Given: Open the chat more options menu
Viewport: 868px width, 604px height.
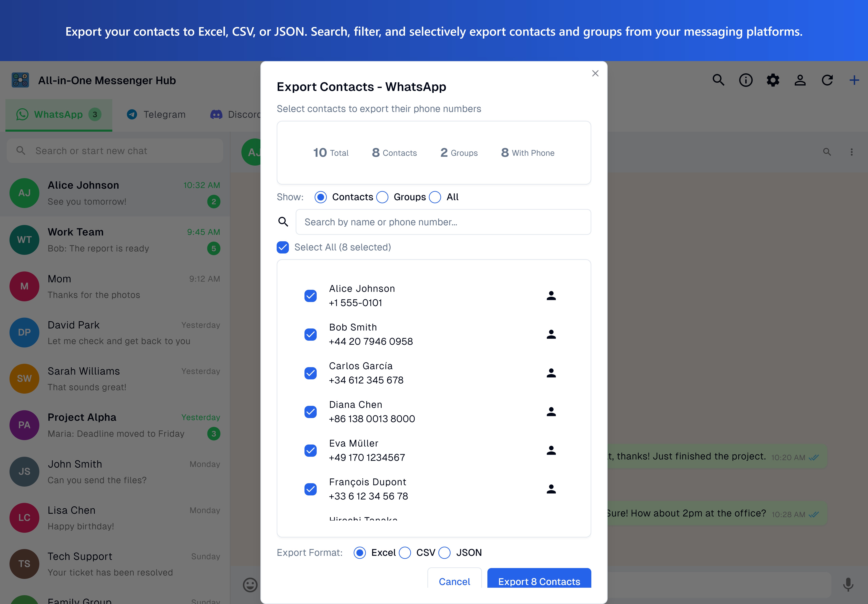Looking at the screenshot, I should (851, 152).
